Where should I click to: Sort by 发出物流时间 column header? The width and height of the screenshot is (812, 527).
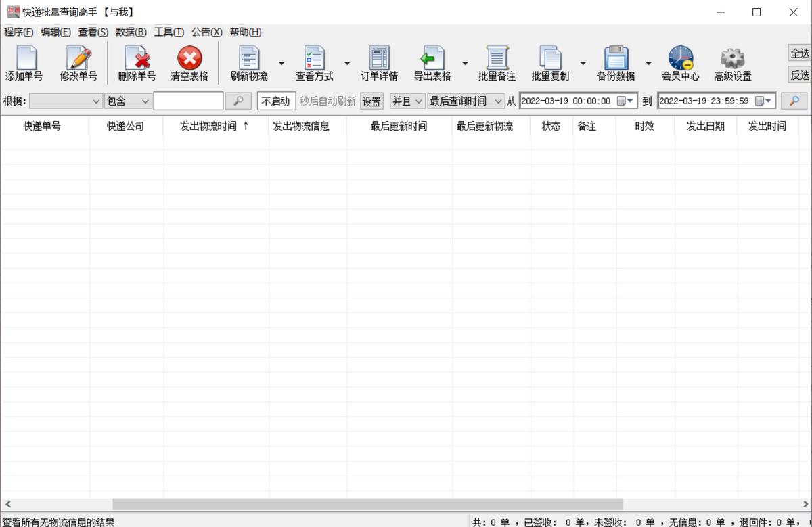(216, 126)
